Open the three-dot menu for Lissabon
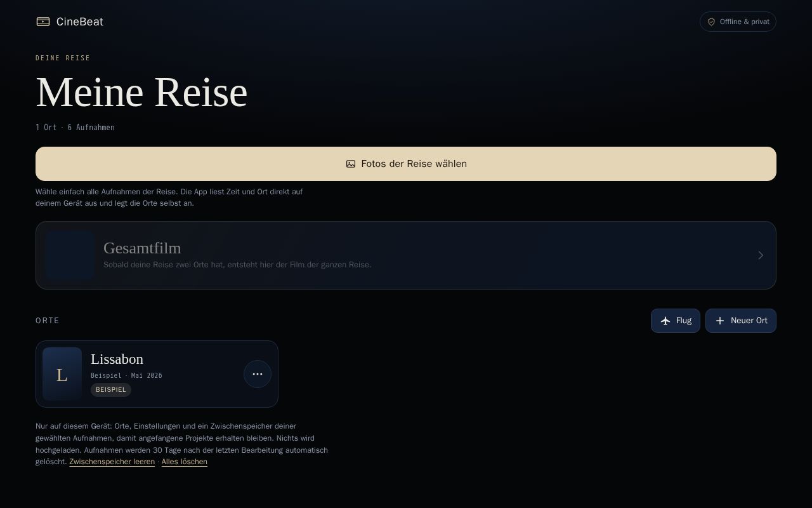The height and width of the screenshot is (508, 812). (258, 374)
